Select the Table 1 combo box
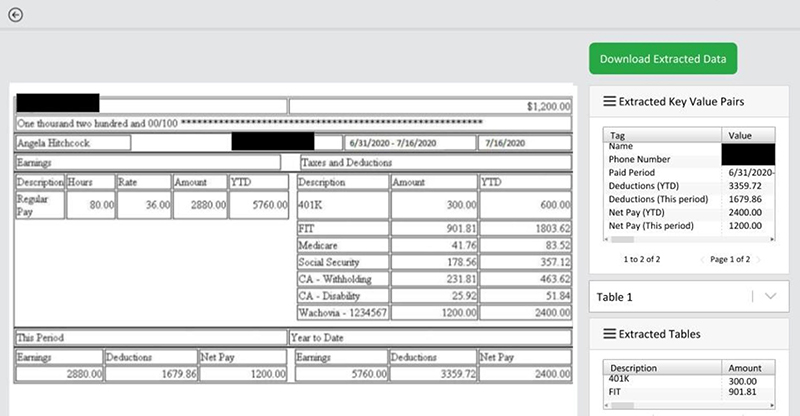The image size is (800, 416). pyautogui.click(x=689, y=297)
